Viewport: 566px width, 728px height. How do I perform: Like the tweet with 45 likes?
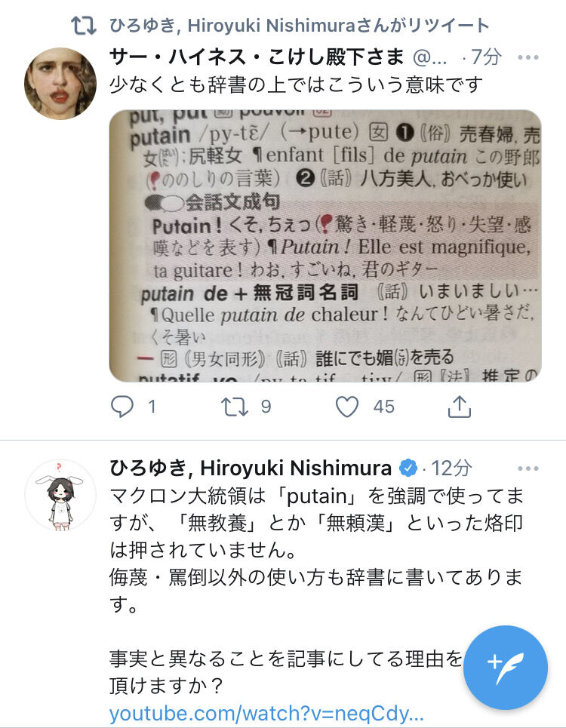(347, 407)
